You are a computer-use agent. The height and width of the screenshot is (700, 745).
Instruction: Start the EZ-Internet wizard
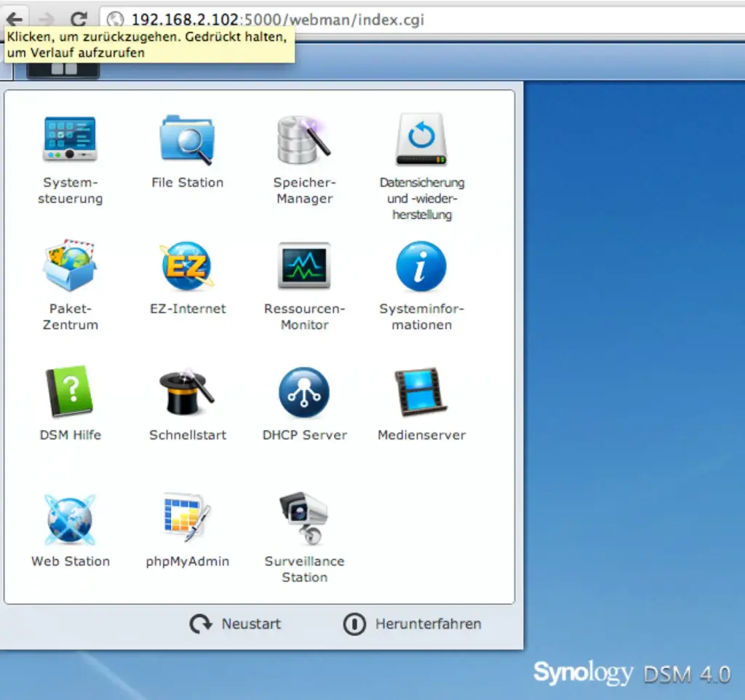(x=187, y=266)
